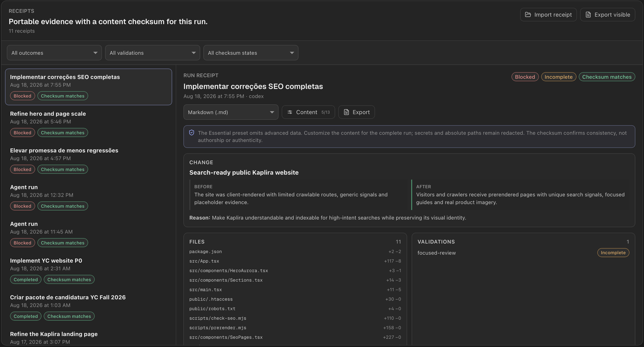Click the +227 −0 diff count
This screenshot has height=347, width=644.
392,337
